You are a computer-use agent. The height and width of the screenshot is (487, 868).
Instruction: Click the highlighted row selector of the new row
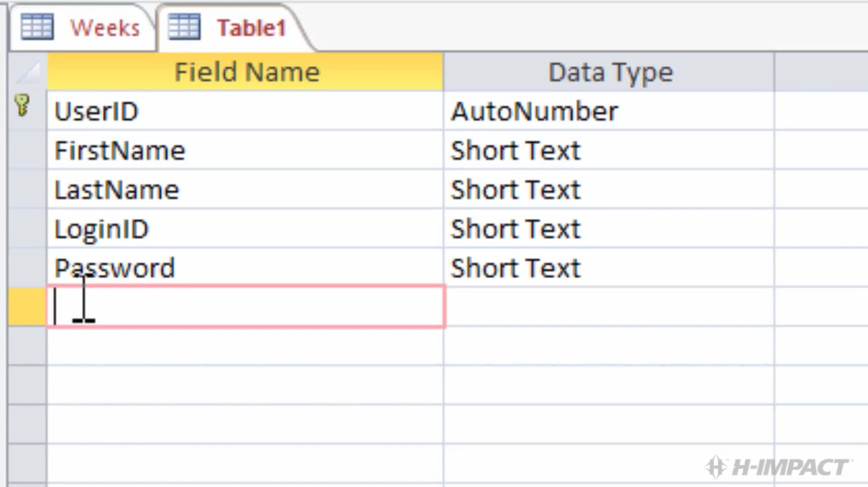click(27, 306)
